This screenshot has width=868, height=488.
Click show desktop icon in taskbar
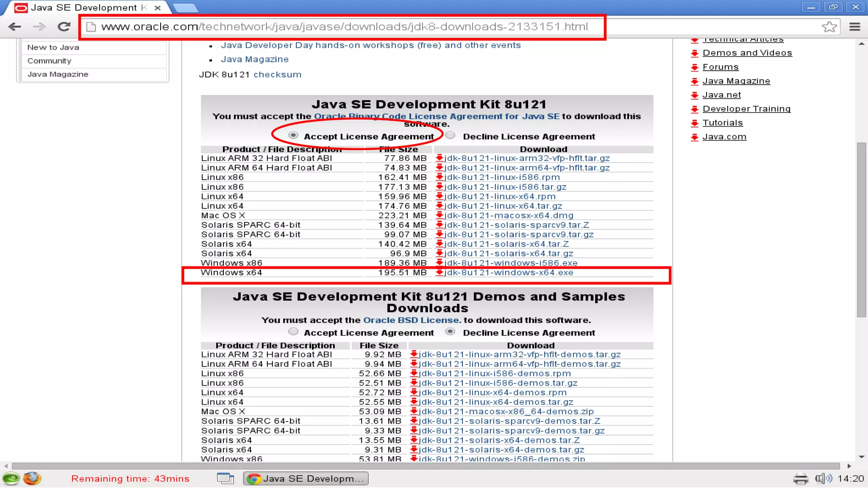(225, 479)
